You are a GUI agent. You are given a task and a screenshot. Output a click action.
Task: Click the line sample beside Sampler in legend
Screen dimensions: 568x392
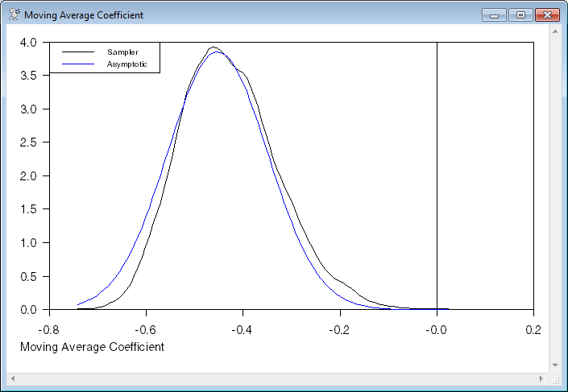pos(78,52)
